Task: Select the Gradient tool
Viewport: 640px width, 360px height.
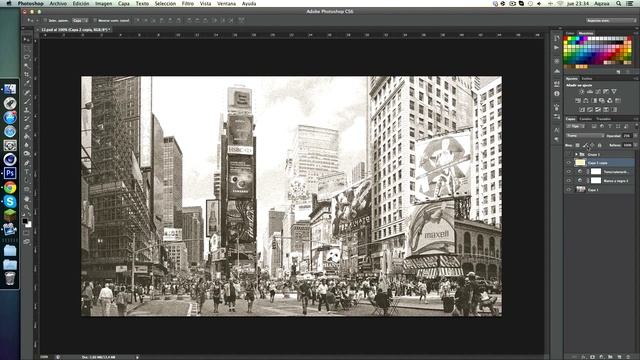Action: click(x=27, y=136)
